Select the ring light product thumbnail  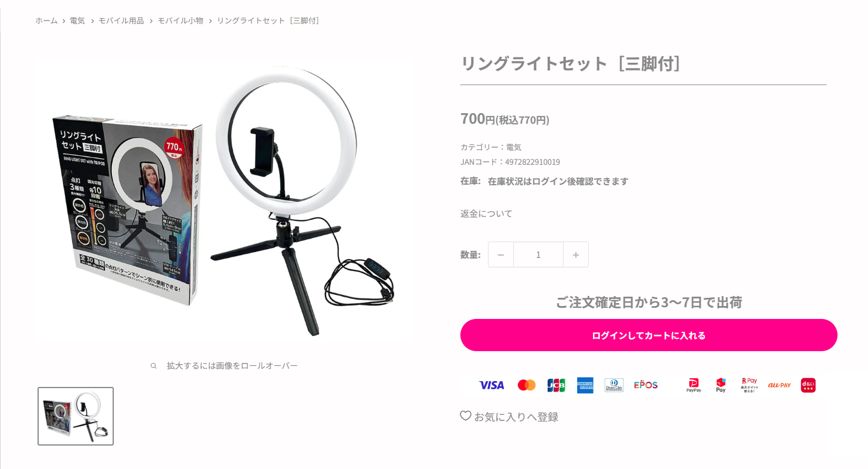pos(76,416)
